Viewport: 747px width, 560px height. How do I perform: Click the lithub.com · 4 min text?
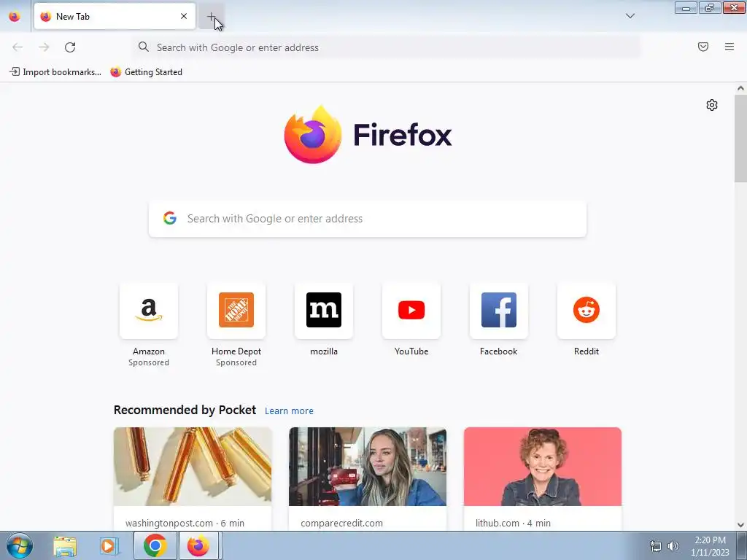click(x=513, y=523)
